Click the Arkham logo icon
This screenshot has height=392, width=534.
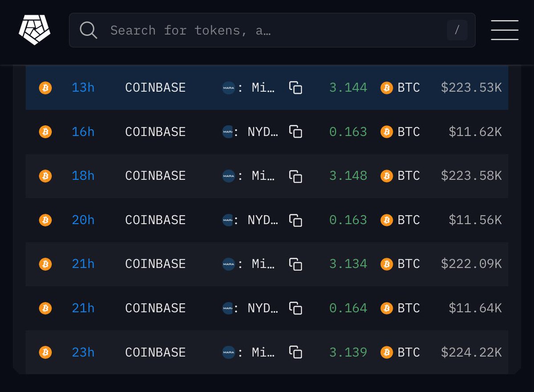click(34, 30)
